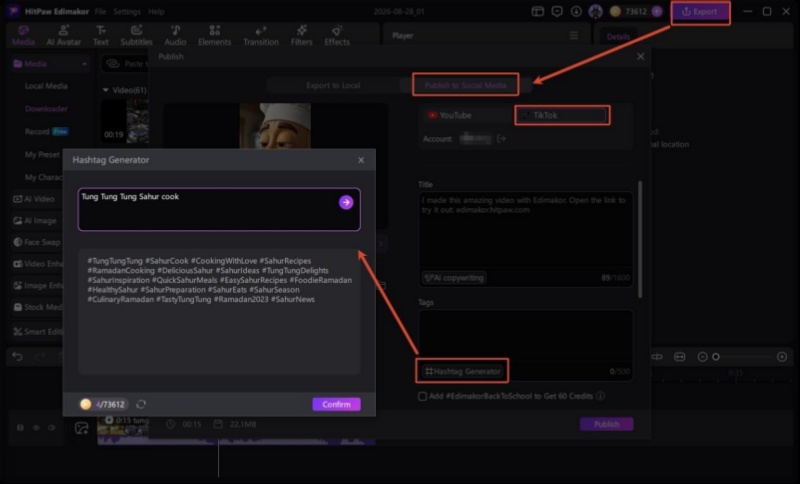
Task: Click the cover image icon on timeline
Action: [82, 428]
